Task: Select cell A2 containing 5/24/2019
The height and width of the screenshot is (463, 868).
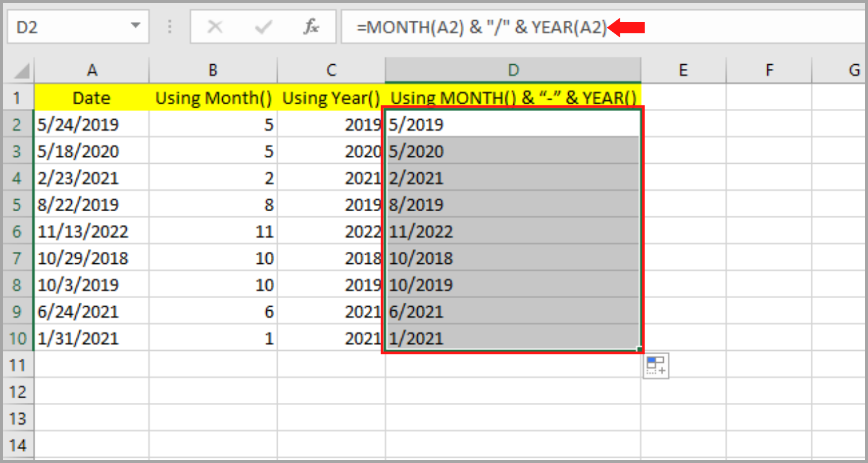Action: [92, 124]
